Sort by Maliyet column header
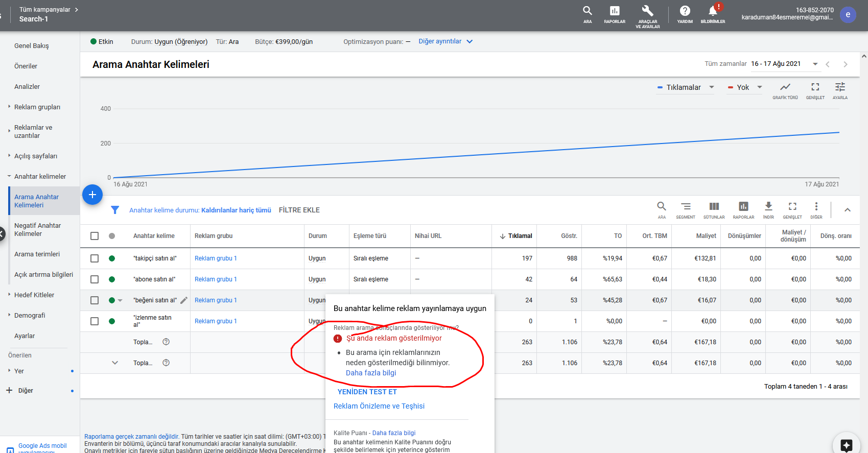Viewport: 868px width, 453px height. coord(706,236)
